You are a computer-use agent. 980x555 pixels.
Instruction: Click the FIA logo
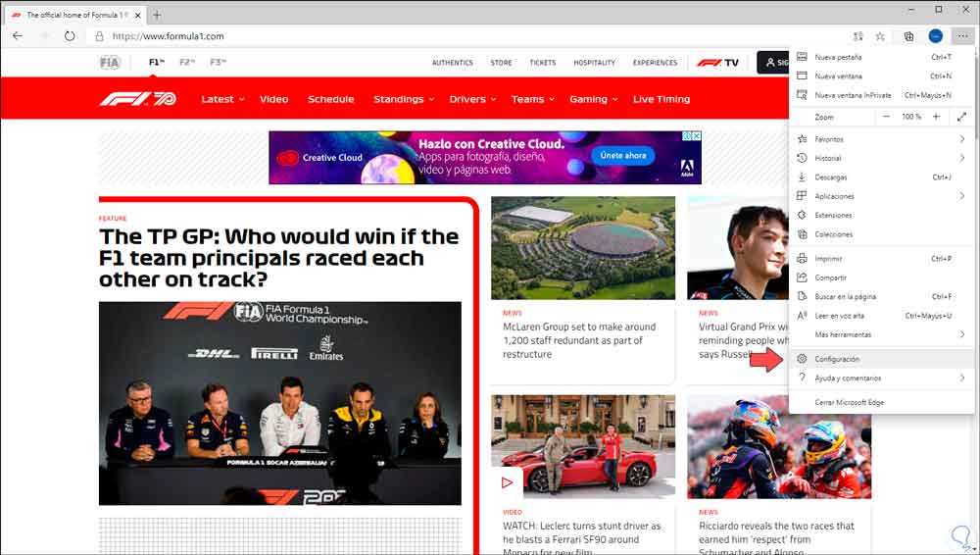click(110, 63)
